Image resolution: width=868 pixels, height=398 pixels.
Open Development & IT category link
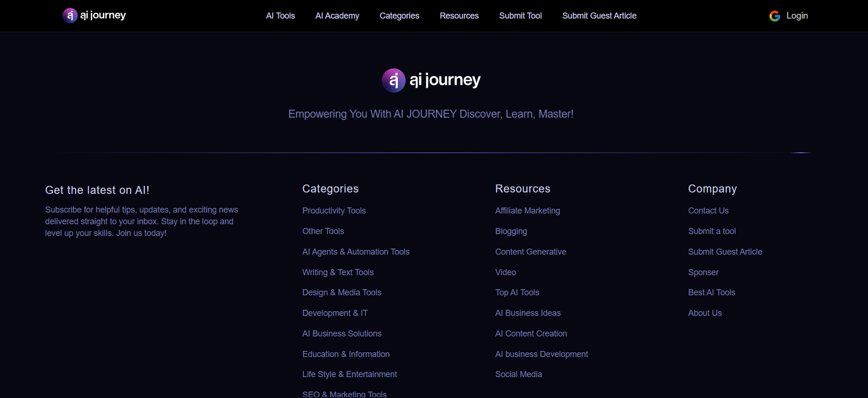click(335, 313)
